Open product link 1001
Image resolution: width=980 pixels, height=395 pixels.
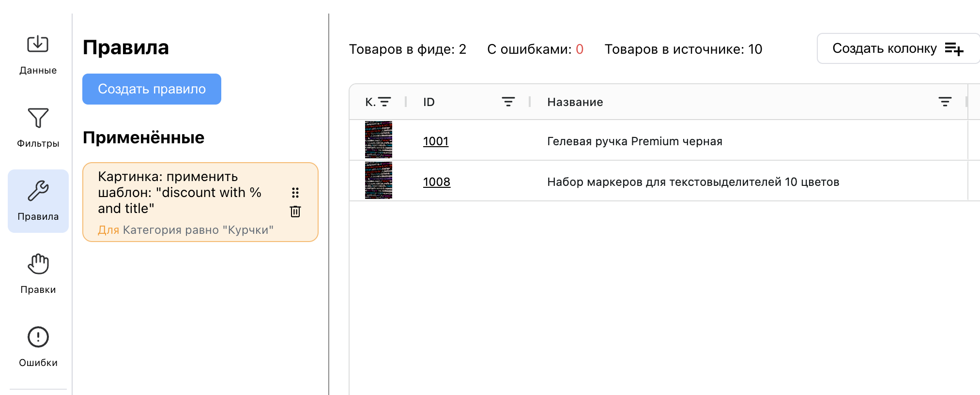(x=436, y=141)
